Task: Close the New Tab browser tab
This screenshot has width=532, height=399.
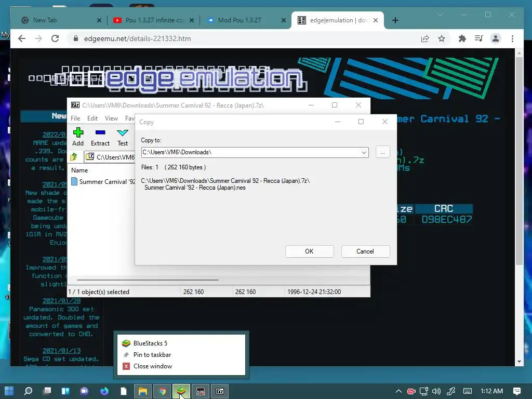Action: pos(99,20)
